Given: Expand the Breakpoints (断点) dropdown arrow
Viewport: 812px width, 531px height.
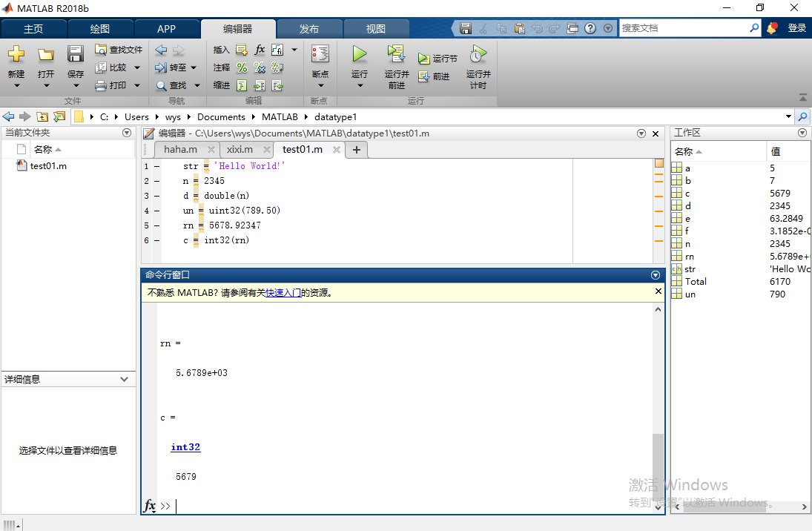Looking at the screenshot, I should pos(320,85).
